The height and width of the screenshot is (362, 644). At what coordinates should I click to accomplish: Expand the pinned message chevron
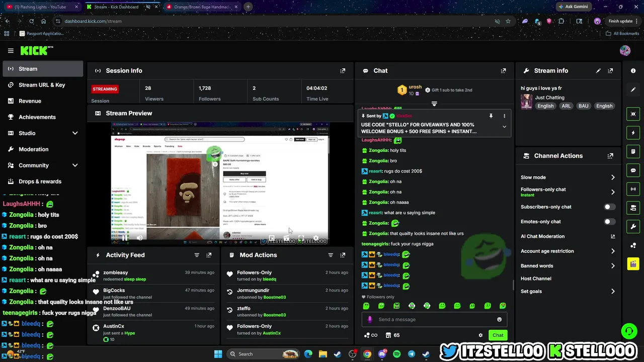click(x=504, y=127)
